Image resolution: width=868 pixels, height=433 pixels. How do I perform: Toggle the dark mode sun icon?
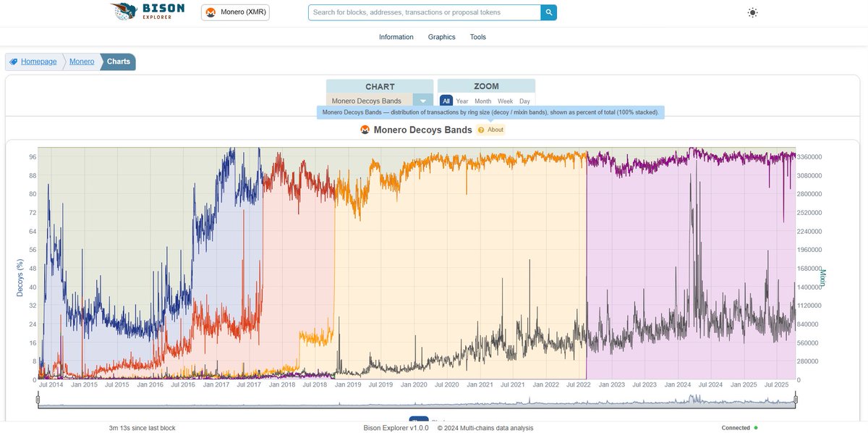tap(753, 12)
